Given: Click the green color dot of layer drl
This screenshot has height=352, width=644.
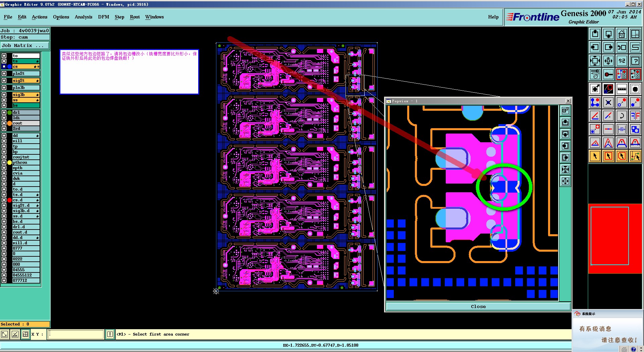Looking at the screenshot, I should [10, 112].
